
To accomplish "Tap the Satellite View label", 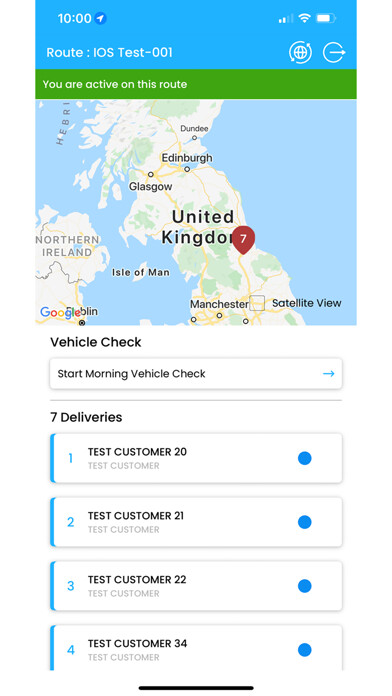I will coord(307,303).
